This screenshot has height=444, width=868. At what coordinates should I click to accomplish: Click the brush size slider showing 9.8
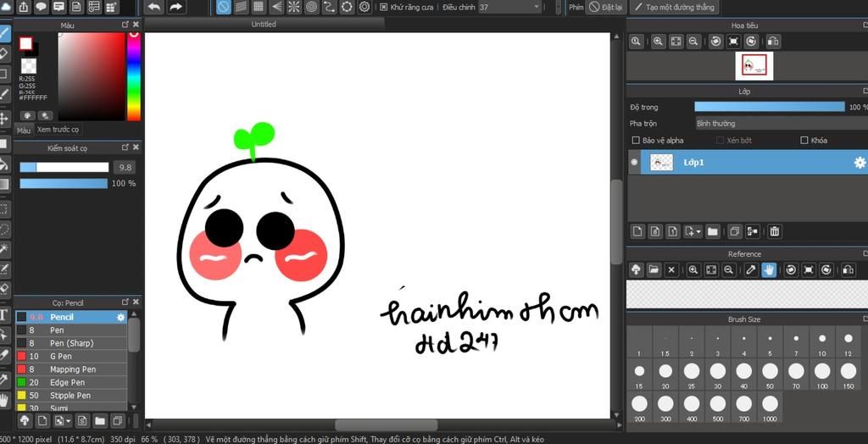(64, 167)
